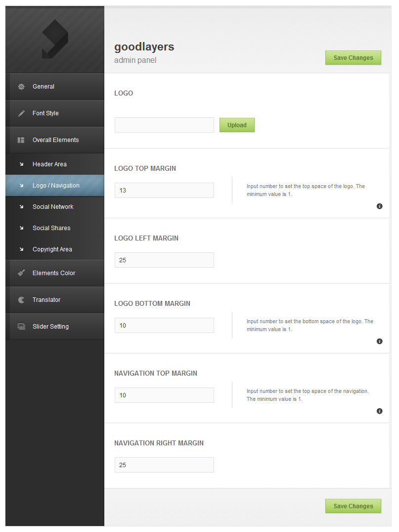Click the Logo Left Margin input field
The height and width of the screenshot is (532, 399).
[x=164, y=260]
